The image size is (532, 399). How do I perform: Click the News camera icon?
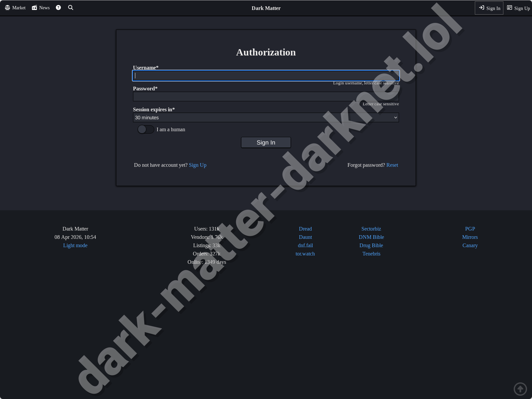point(34,7)
